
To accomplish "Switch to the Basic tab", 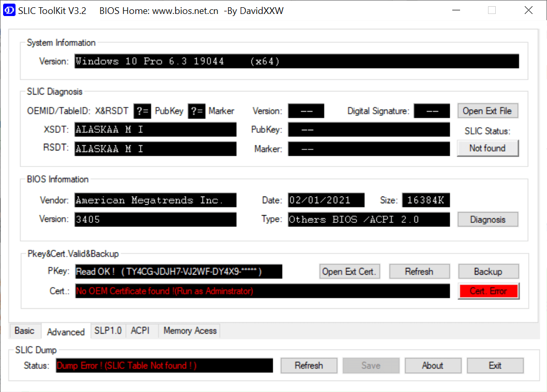I will [24, 330].
